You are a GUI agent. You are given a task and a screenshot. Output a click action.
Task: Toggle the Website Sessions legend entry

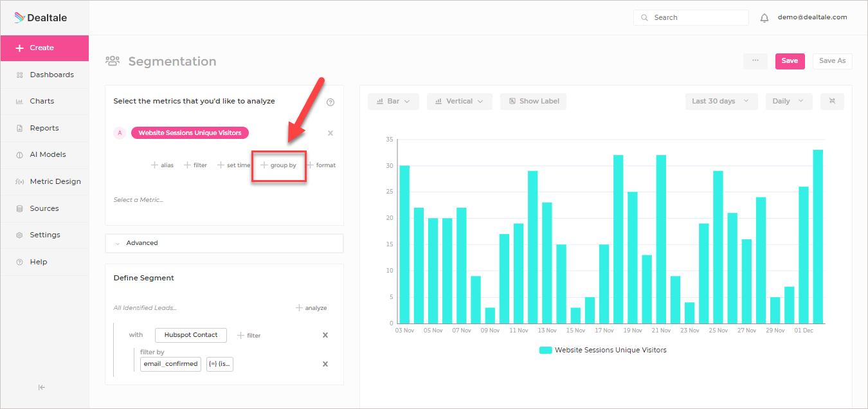[x=602, y=350]
